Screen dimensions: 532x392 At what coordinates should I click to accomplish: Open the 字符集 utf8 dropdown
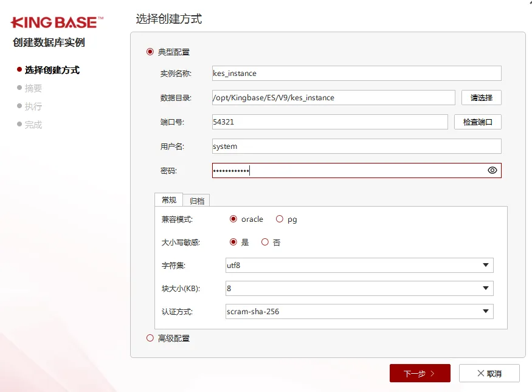pos(359,266)
